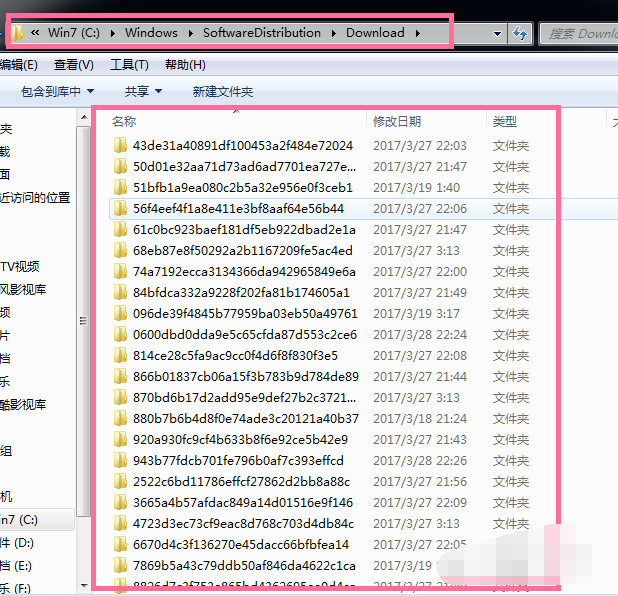
Task: Select the 酷影视库 entry in navigation pane
Action: tap(23, 404)
